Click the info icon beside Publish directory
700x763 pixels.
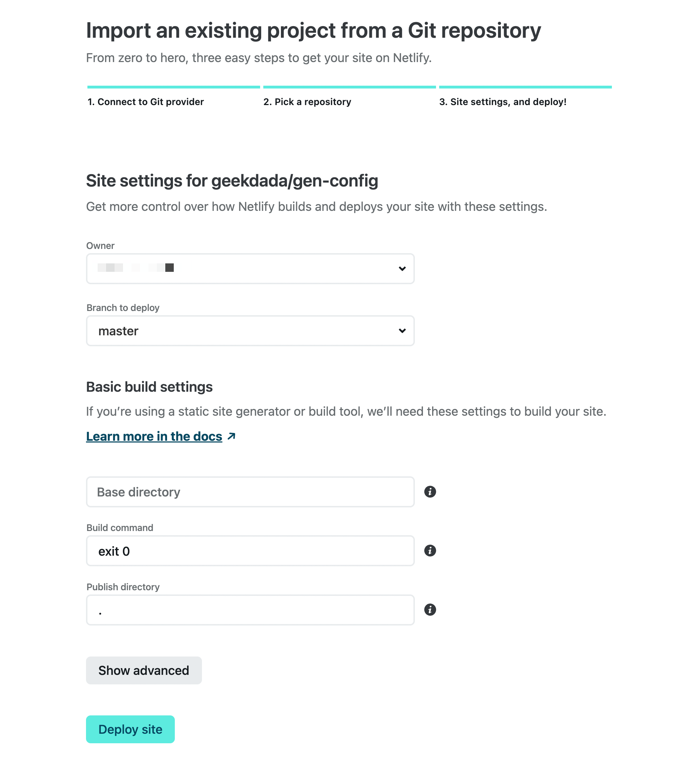(x=430, y=610)
